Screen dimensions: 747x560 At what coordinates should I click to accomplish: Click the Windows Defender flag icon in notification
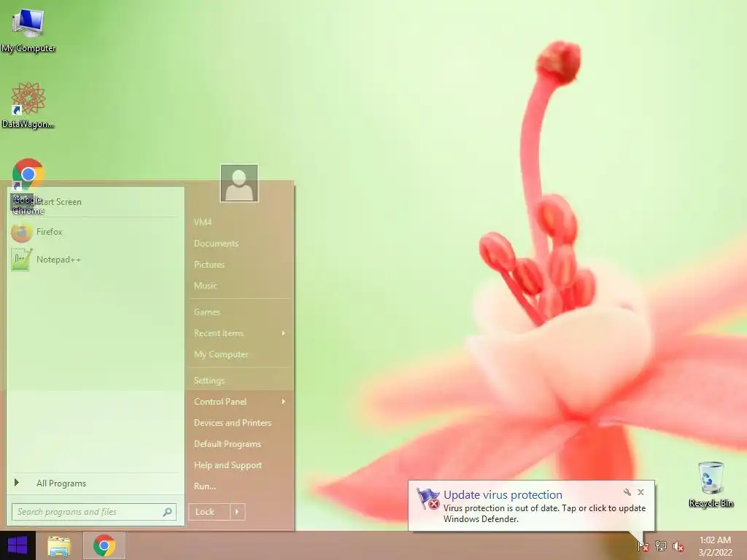427,499
